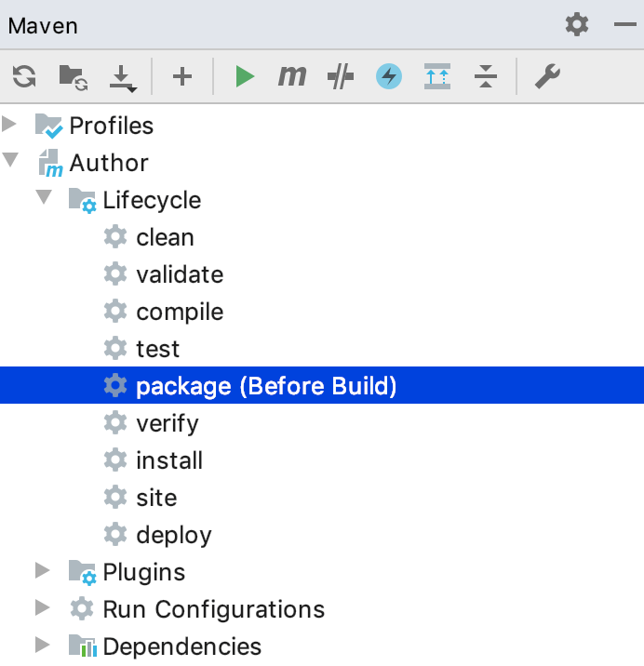Click the Lifecycle folder gear icon
This screenshot has width=644, height=666.
[x=83, y=201]
